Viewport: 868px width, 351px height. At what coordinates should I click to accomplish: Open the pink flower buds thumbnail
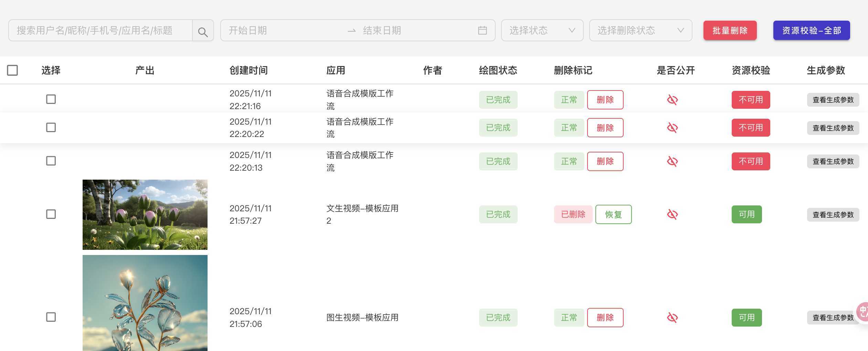click(145, 215)
